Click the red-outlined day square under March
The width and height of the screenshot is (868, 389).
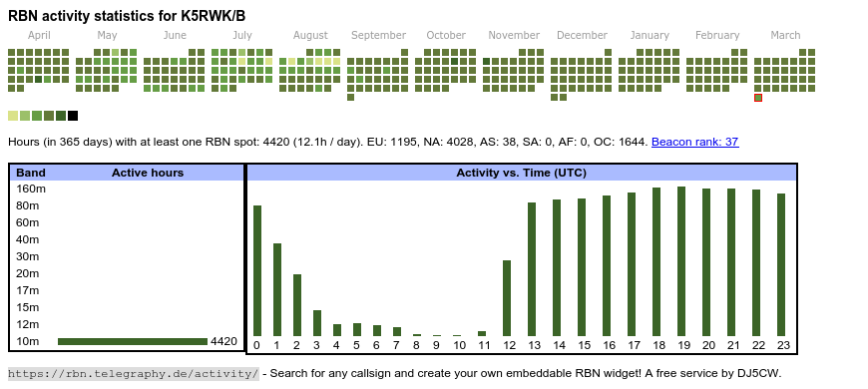758,98
